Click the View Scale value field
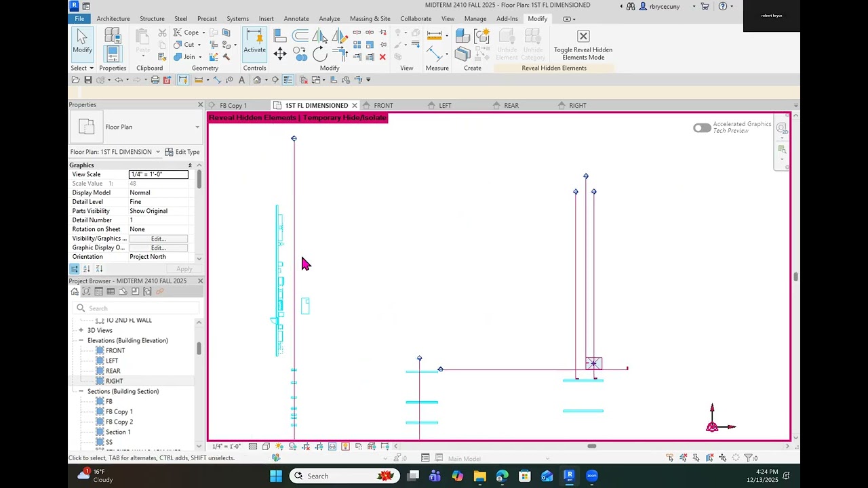868x488 pixels. pyautogui.click(x=159, y=174)
